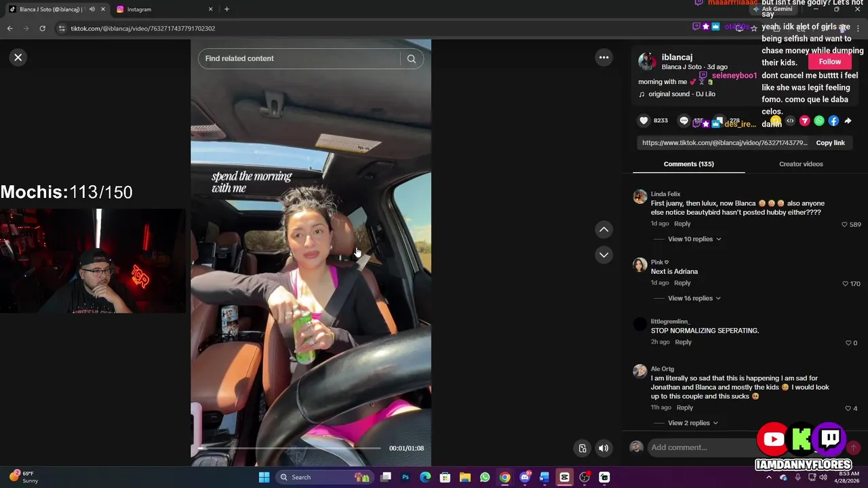Click Linda Felix's commenter avatar

coord(640,197)
